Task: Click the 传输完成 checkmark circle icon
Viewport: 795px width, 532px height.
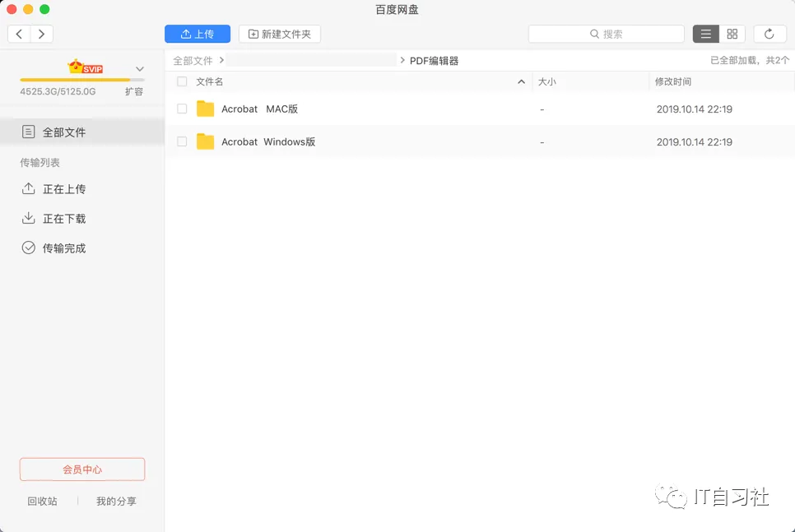Action: point(28,247)
